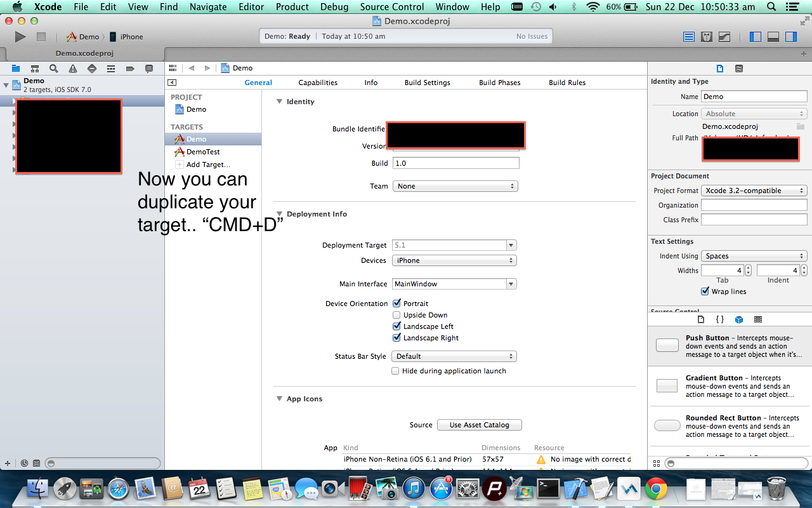
Task: Go forward in the jump bar history
Action: click(x=207, y=68)
